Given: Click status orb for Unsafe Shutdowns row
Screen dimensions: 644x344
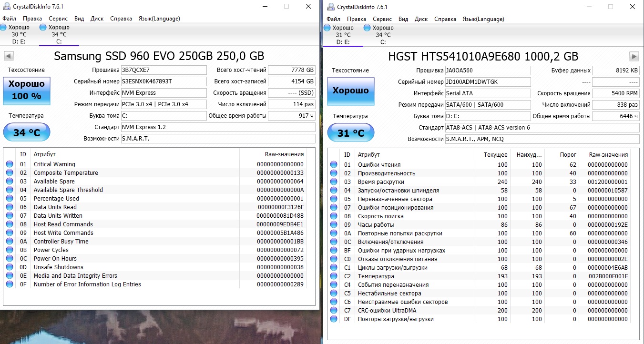Looking at the screenshot, I should click(10, 267).
